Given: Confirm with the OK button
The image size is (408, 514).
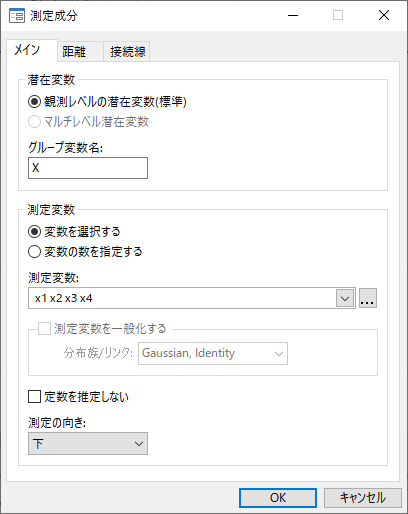Looking at the screenshot, I should (x=278, y=498).
